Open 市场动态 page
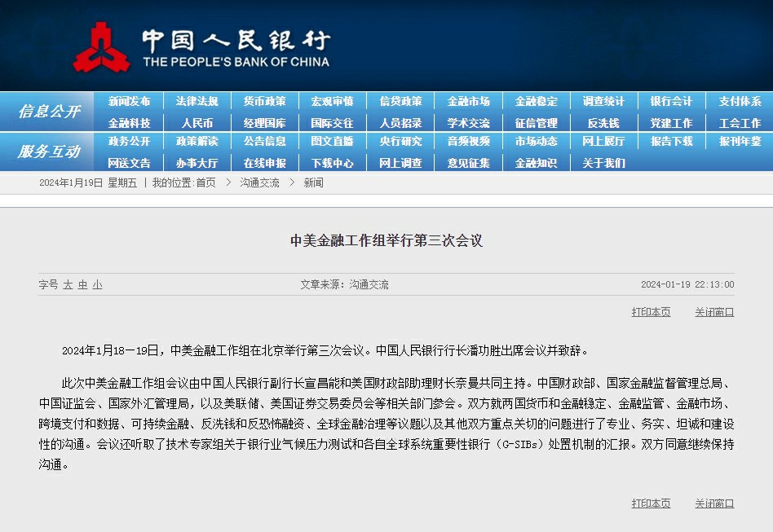This screenshot has width=773, height=532. coord(537,142)
